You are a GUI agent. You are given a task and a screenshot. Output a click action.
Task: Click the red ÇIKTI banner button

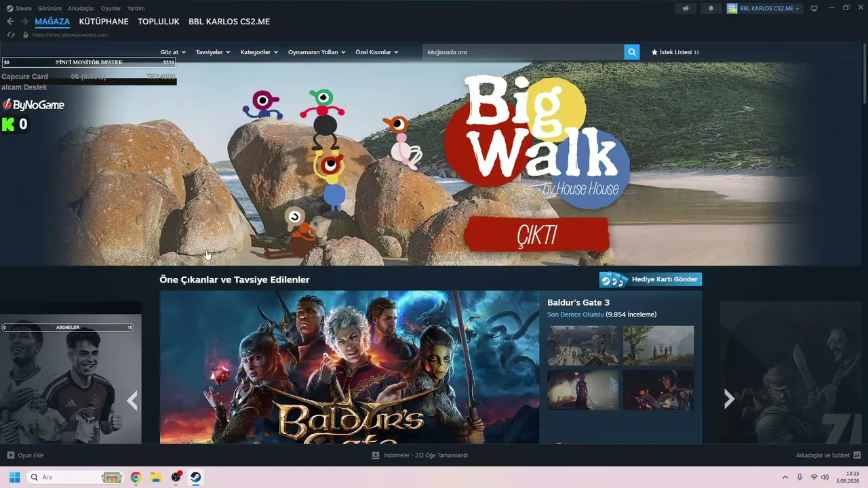point(537,235)
